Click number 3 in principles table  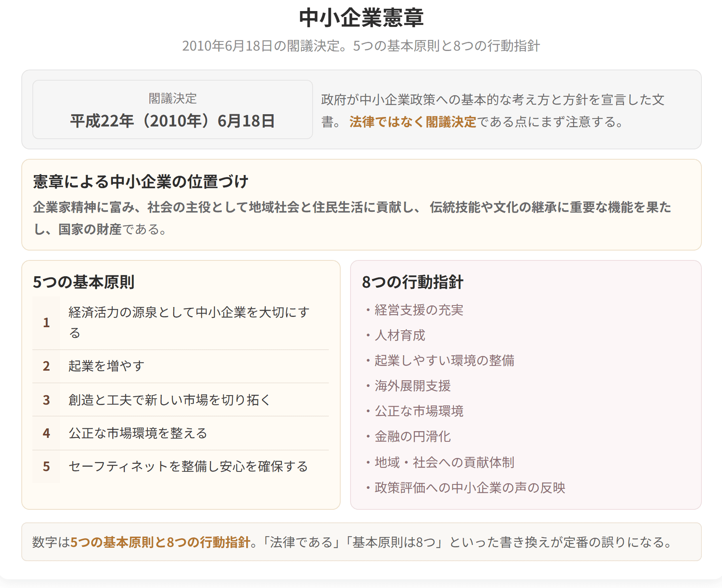pyautogui.click(x=46, y=400)
